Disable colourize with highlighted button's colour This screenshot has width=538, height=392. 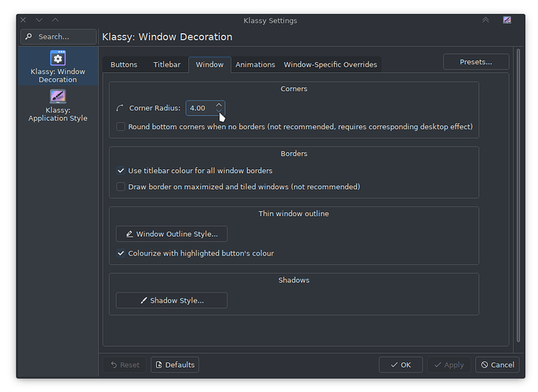click(121, 253)
